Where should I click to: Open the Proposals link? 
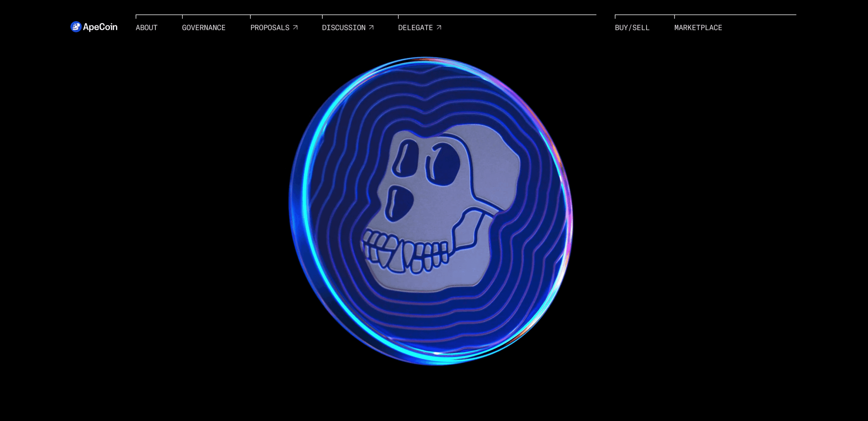click(x=270, y=28)
